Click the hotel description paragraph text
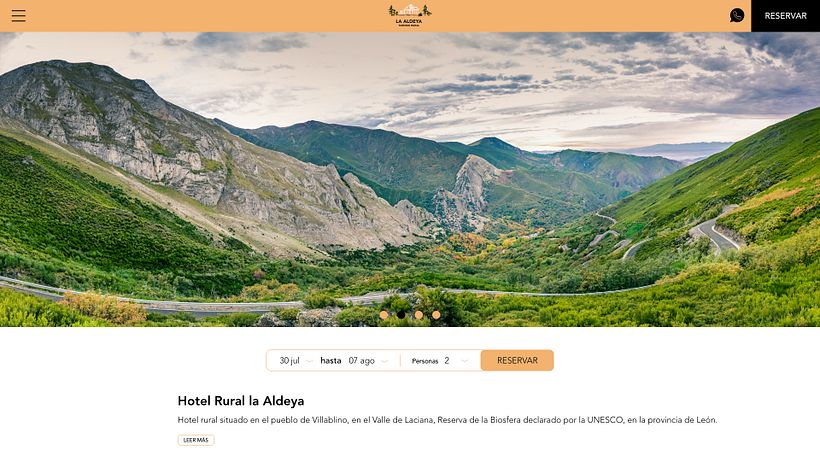 (448, 420)
